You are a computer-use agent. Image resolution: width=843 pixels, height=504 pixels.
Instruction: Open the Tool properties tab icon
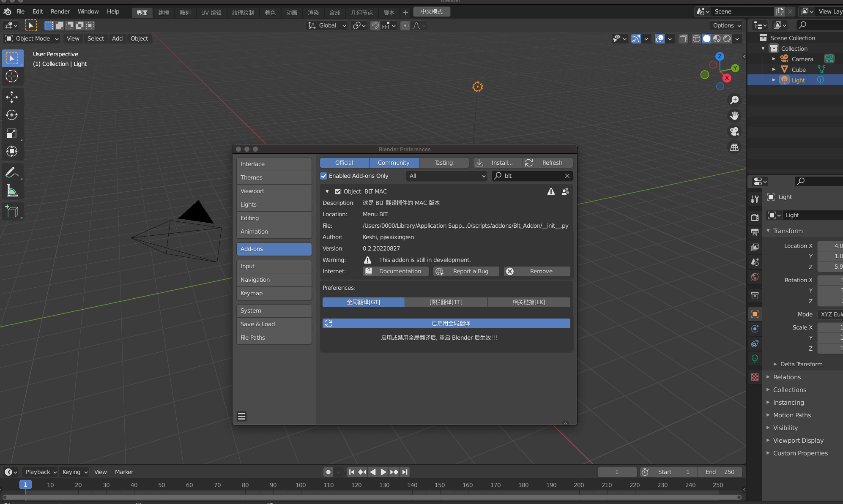pos(755,199)
